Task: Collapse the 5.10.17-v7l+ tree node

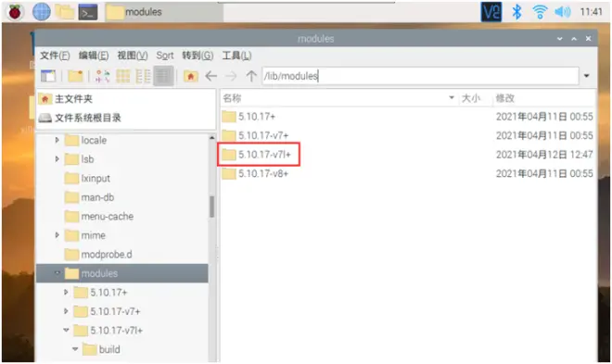Action: 66,331
